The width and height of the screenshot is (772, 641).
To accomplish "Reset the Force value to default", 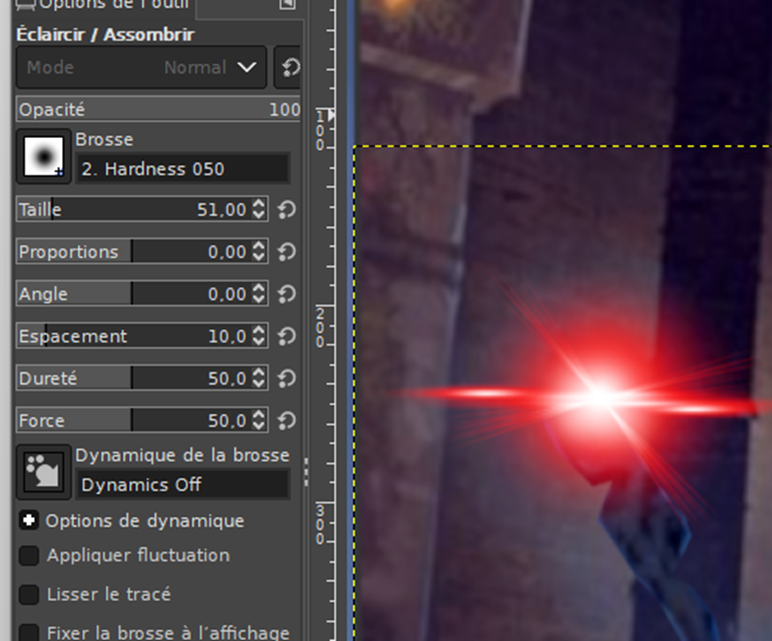I will click(x=287, y=420).
